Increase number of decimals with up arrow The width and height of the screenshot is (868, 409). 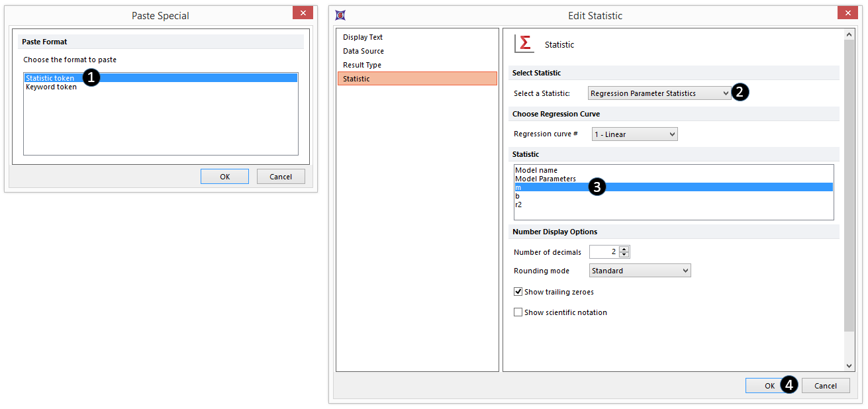click(x=624, y=249)
